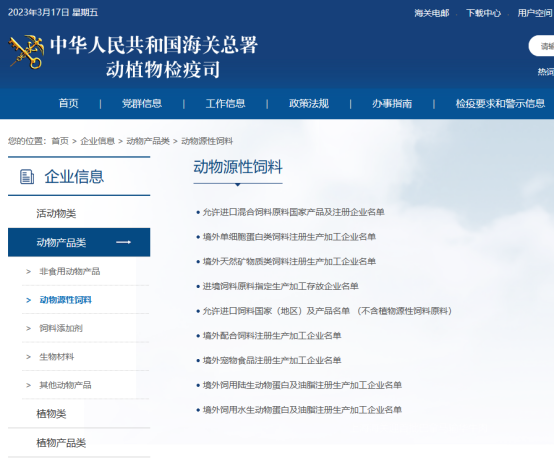
Task: Click the 企业信息 sidebar heading
Action: [74, 177]
